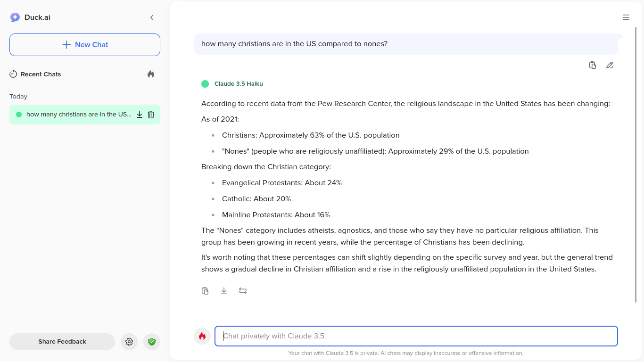Open settings with the gear icon

click(x=129, y=342)
